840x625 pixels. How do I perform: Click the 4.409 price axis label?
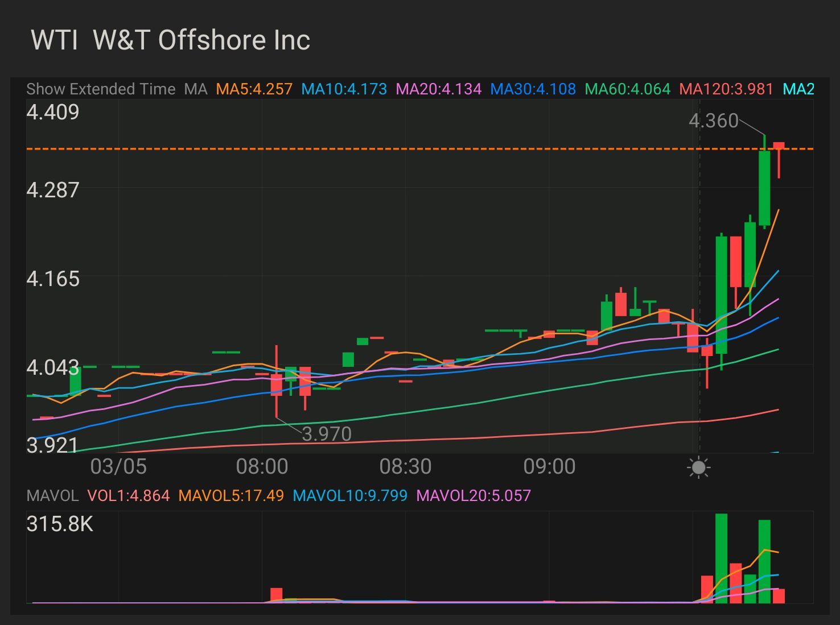(x=53, y=112)
